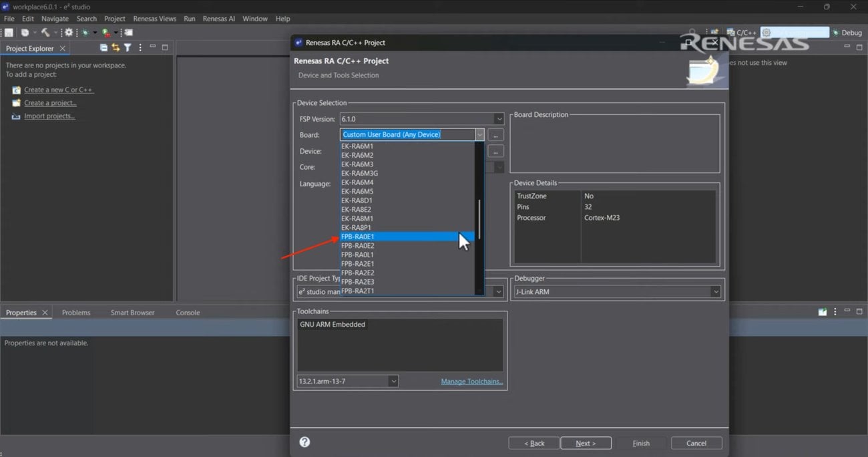Image resolution: width=868 pixels, height=457 pixels.
Task: Click the Board field showing Custom User Board
Action: click(x=407, y=135)
